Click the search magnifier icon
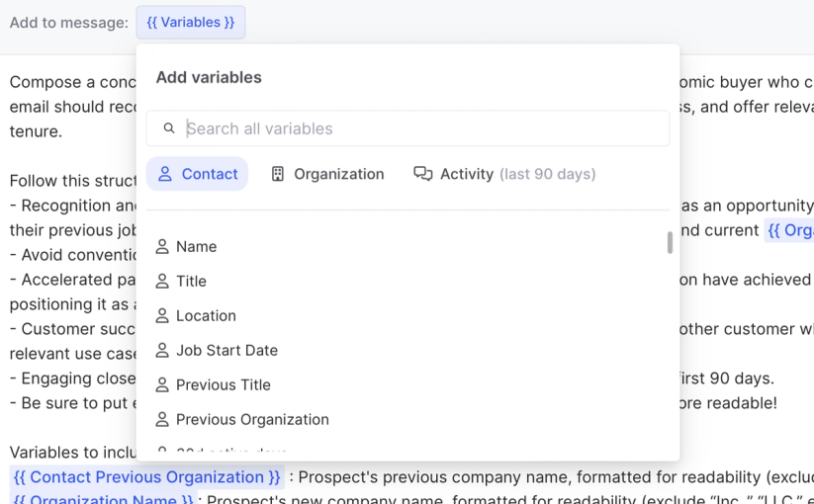814x504 pixels. tap(169, 128)
